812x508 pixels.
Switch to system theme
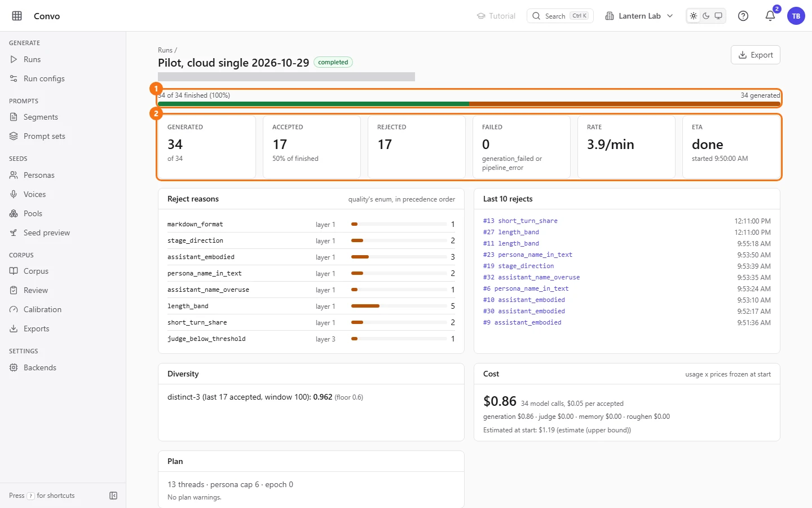pos(718,16)
